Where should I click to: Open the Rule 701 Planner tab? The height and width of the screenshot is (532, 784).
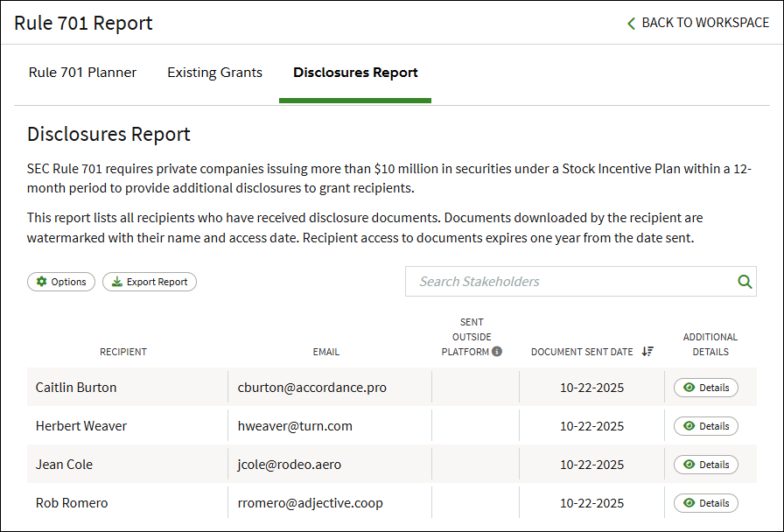82,73
